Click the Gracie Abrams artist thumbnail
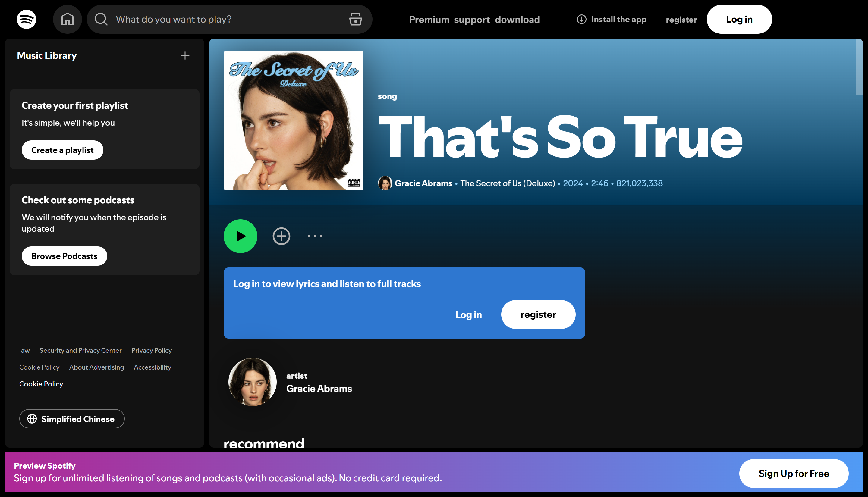Viewport: 868px width, 497px height. (252, 382)
